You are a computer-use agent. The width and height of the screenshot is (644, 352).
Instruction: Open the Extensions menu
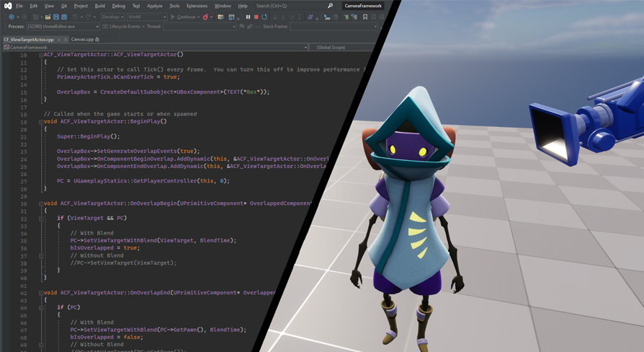click(197, 6)
